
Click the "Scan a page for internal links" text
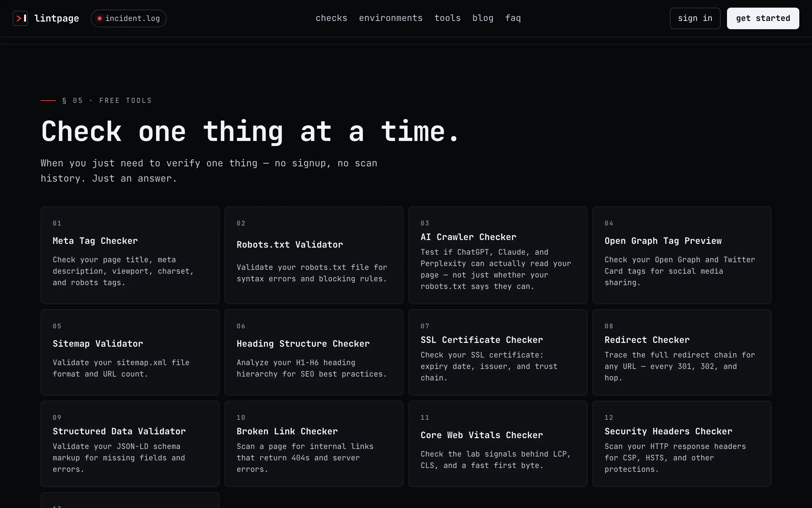(305, 458)
